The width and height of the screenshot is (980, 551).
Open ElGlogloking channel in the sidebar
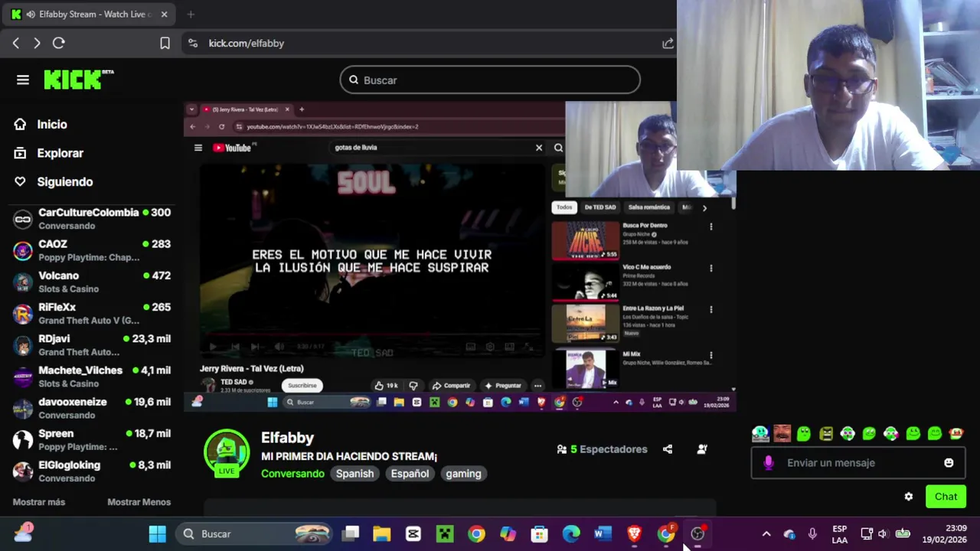pyautogui.click(x=92, y=471)
